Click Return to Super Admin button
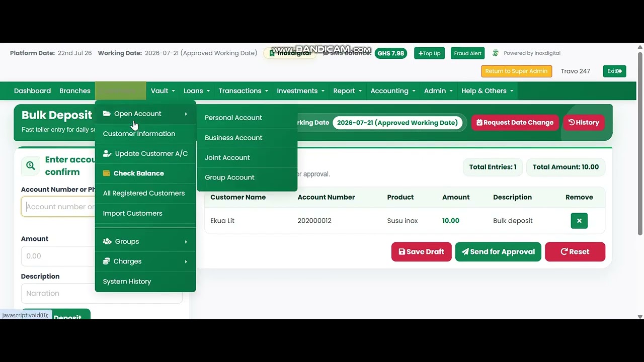The height and width of the screenshot is (362, 644). click(x=516, y=71)
